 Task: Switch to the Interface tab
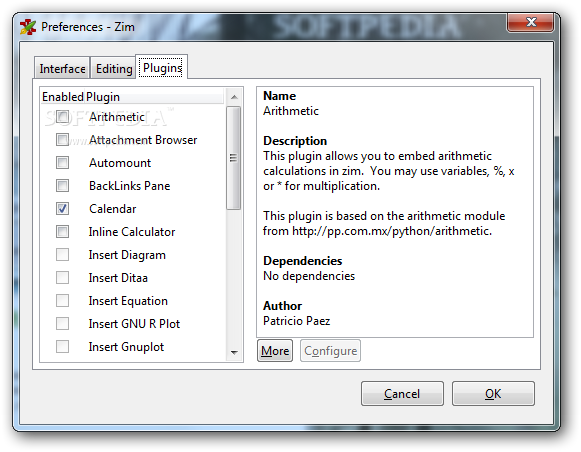62,69
